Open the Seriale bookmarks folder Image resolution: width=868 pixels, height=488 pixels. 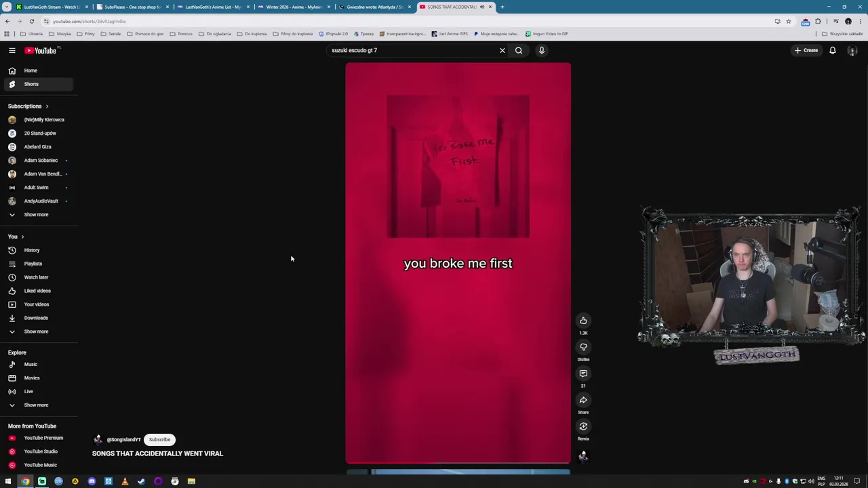coord(111,34)
